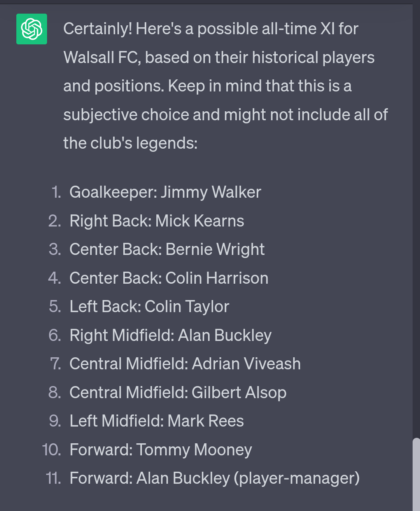Viewport: 420px width, 511px height.
Task: Click 'Left Midfield: Mark Rees' entry
Action: pos(157,421)
